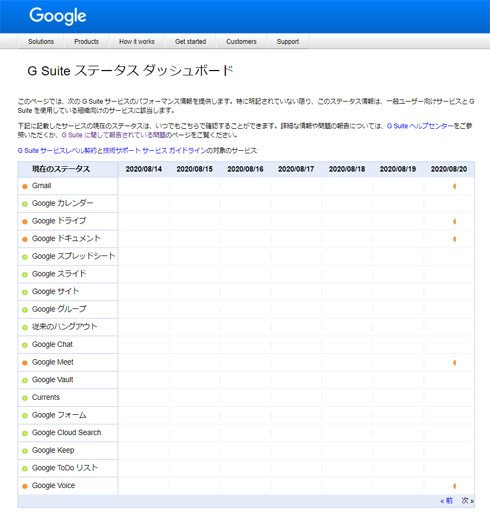Open the 技術サポート サービス ガイドライン link
490x519 pixels.
click(x=155, y=151)
